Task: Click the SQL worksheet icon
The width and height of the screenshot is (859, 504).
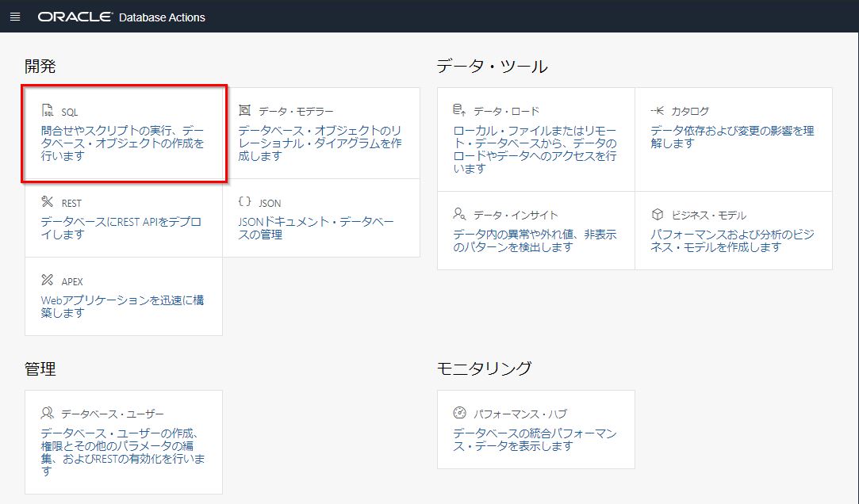Action: 48,112
